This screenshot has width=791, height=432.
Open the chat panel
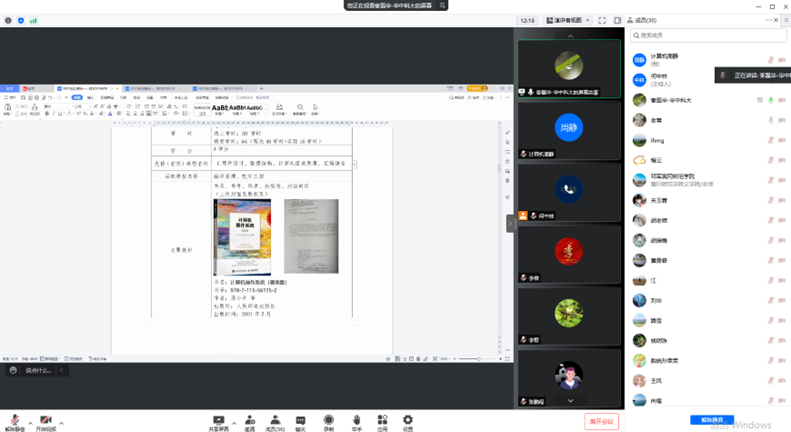[x=300, y=422]
